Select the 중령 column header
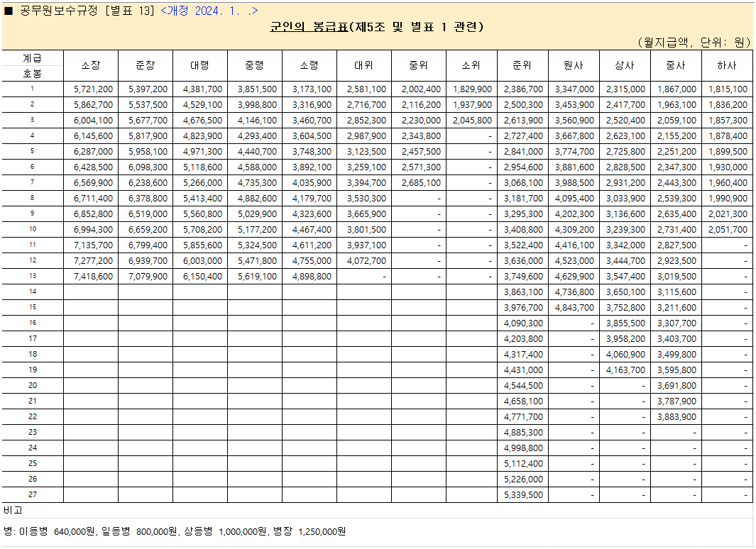This screenshot has width=756, height=549. pos(255,65)
